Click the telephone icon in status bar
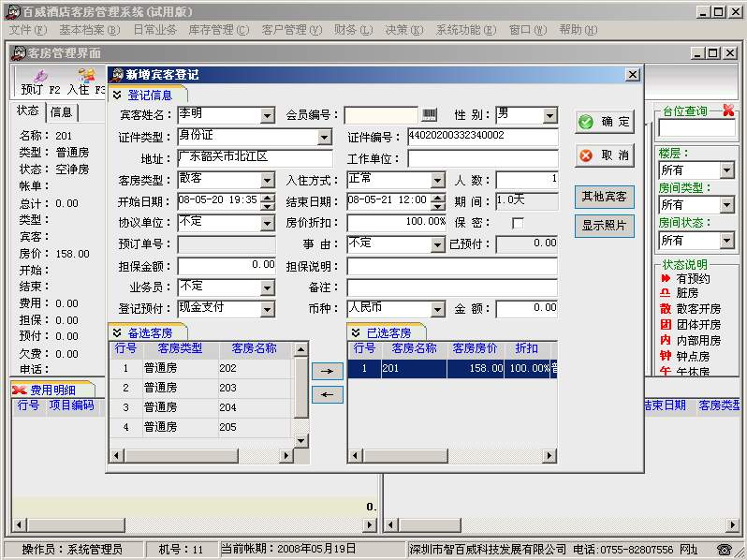This screenshot has width=747, height=560. [724, 550]
